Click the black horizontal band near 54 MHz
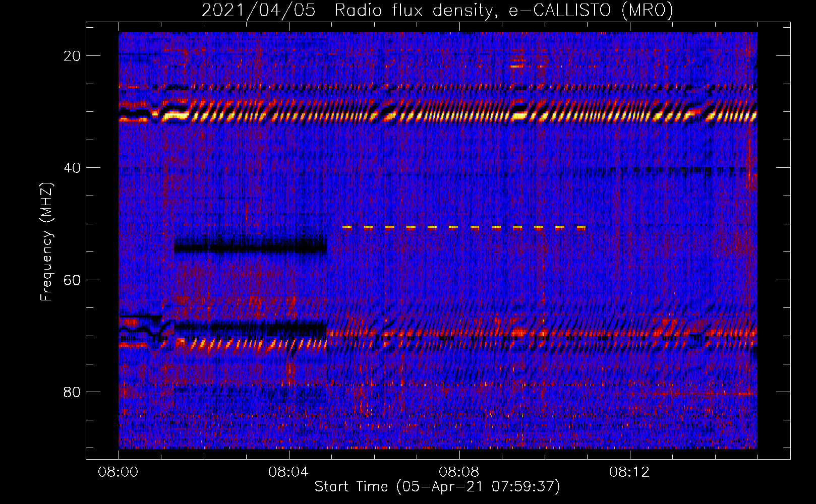816x504 pixels. point(250,245)
